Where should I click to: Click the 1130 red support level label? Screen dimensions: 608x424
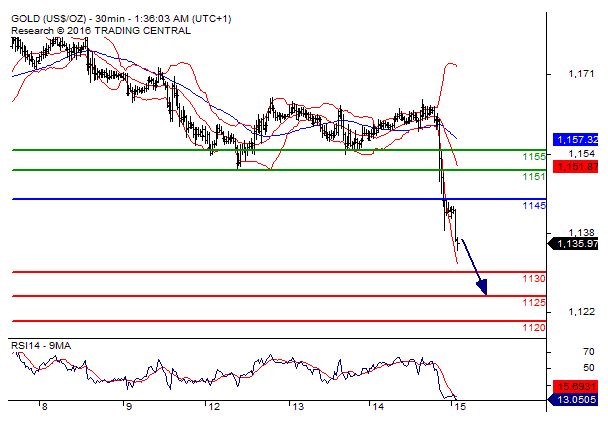pos(534,278)
